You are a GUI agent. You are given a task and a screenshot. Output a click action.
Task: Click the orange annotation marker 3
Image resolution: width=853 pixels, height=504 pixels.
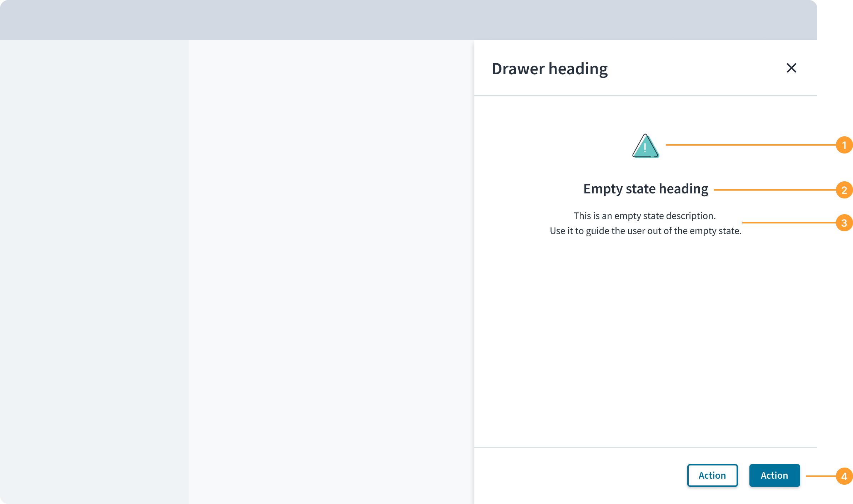point(844,223)
